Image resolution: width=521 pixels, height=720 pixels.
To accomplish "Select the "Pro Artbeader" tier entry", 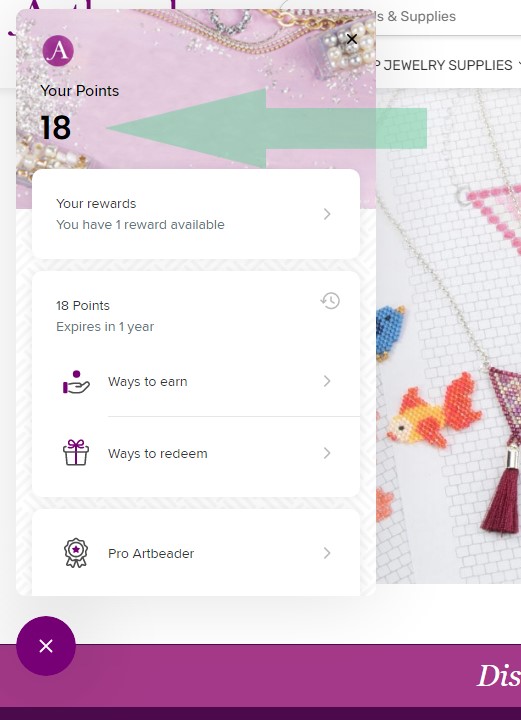I will (196, 553).
